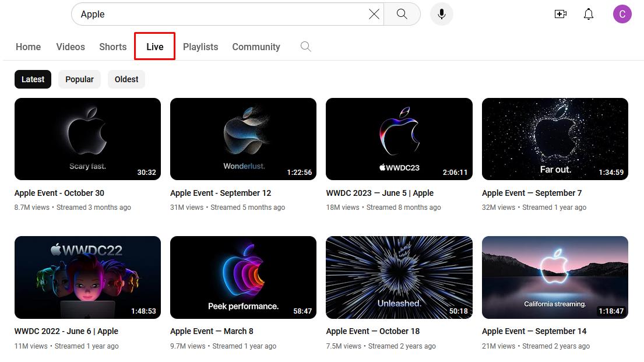The width and height of the screenshot is (644, 362).
Task: Click the 11M views Streamed 1 year ago text
Action: (66, 346)
